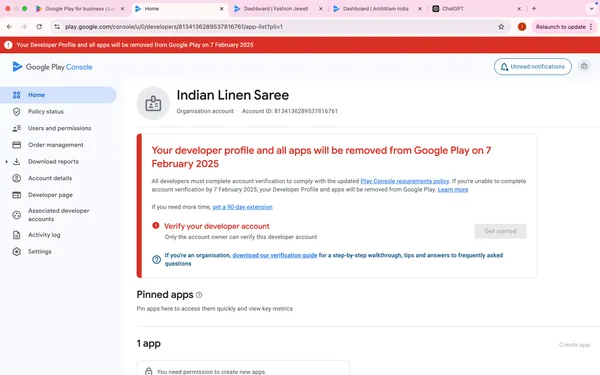
Task: Click the developer account badge icon top right
Action: pos(584,66)
